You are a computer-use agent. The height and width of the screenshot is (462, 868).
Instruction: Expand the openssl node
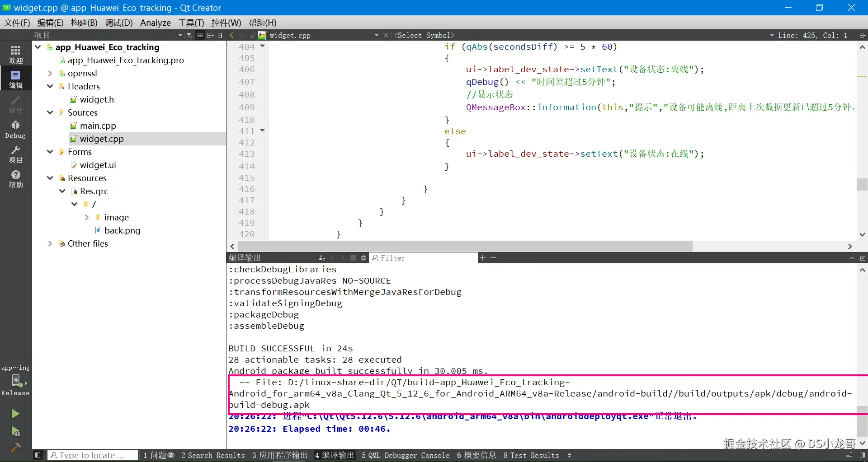point(50,73)
